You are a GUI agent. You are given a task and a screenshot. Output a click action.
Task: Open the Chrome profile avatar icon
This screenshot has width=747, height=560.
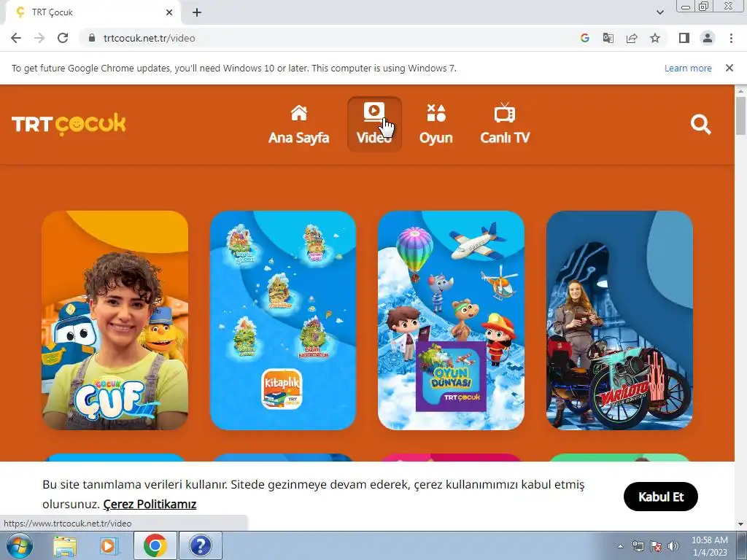pyautogui.click(x=708, y=38)
